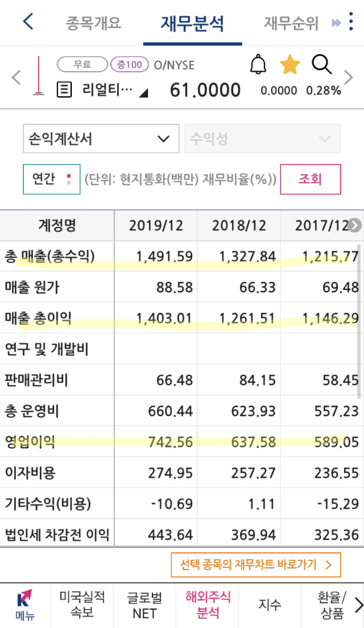The width and height of the screenshot is (364, 628).
Task: Select the 2017/12 column header
Action: (x=322, y=225)
